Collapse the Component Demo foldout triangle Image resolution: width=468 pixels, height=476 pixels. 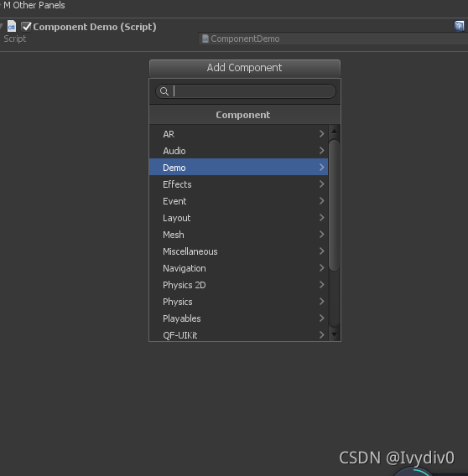click(1, 26)
